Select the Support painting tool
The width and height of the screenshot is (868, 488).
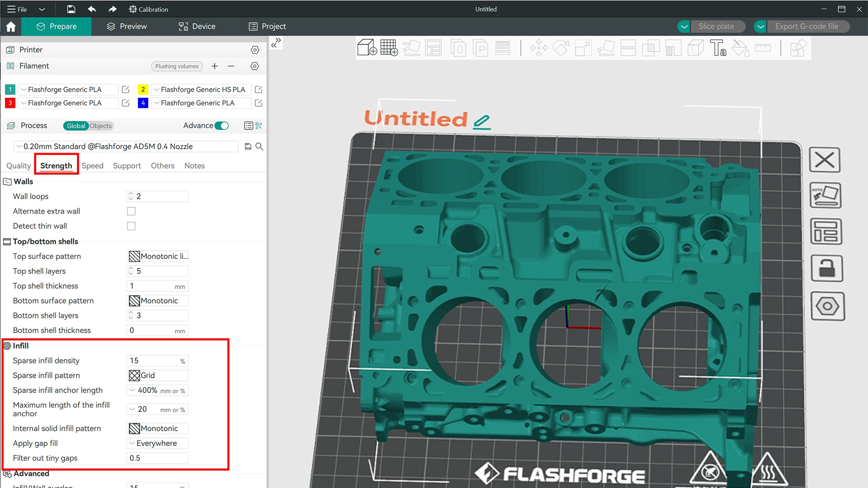click(673, 47)
